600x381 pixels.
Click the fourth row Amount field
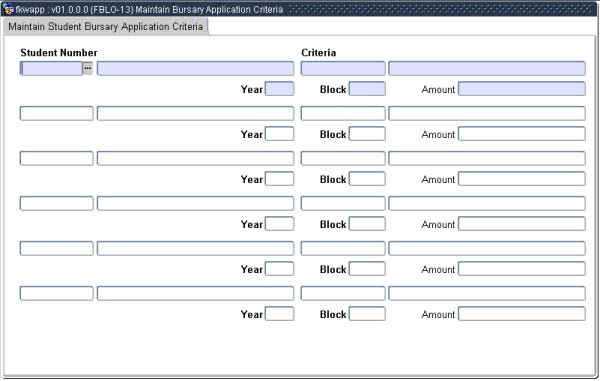[x=522, y=224]
